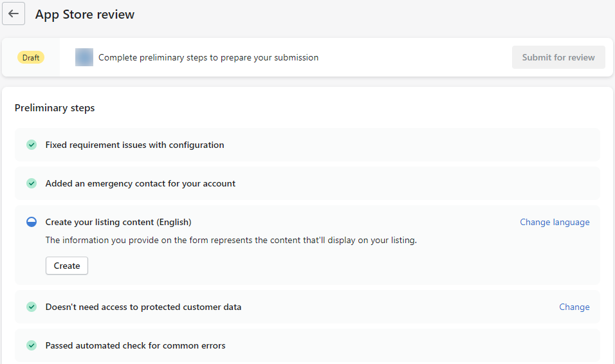Select 'Create your listing content (English)' heading
The height and width of the screenshot is (364, 615).
118,222
